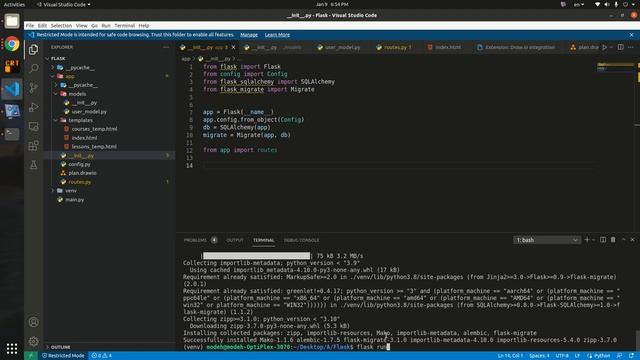Click Spaces: 4 indentation in status bar
The height and width of the screenshot is (360, 640).
(539, 356)
